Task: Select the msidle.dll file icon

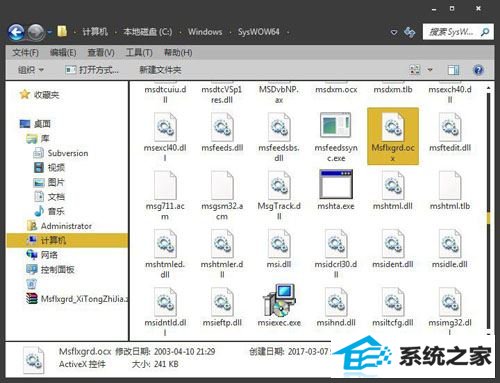Action: tap(450, 244)
